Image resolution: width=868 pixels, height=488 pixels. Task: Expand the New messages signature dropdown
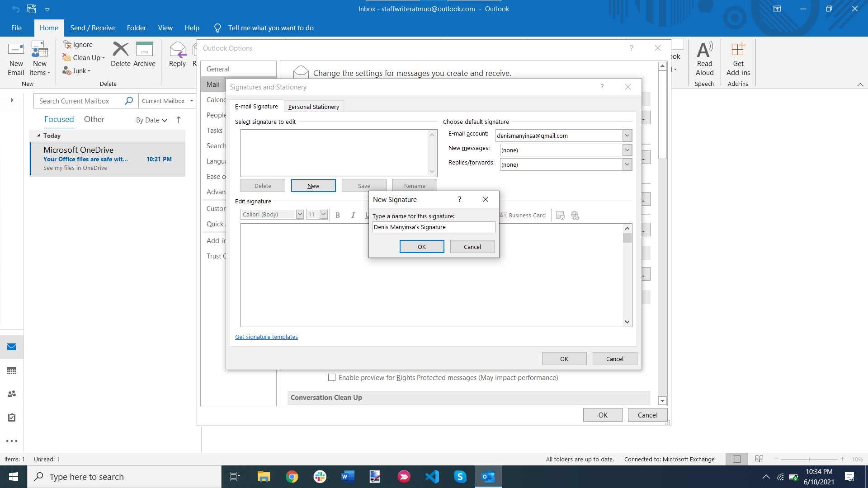[627, 150]
